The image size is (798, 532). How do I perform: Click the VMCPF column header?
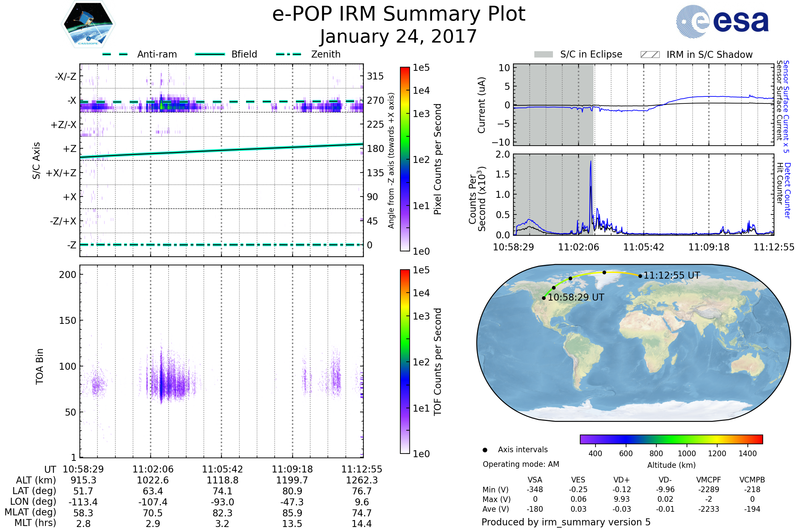[x=709, y=480]
